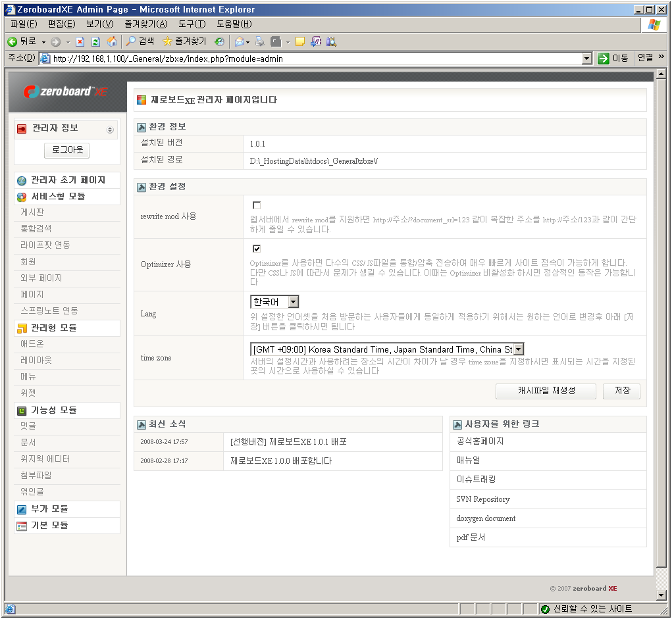Viewport: 672px width, 619px height.
Task: Click the 사용자를 위한 링크 header icon
Action: [x=457, y=424]
